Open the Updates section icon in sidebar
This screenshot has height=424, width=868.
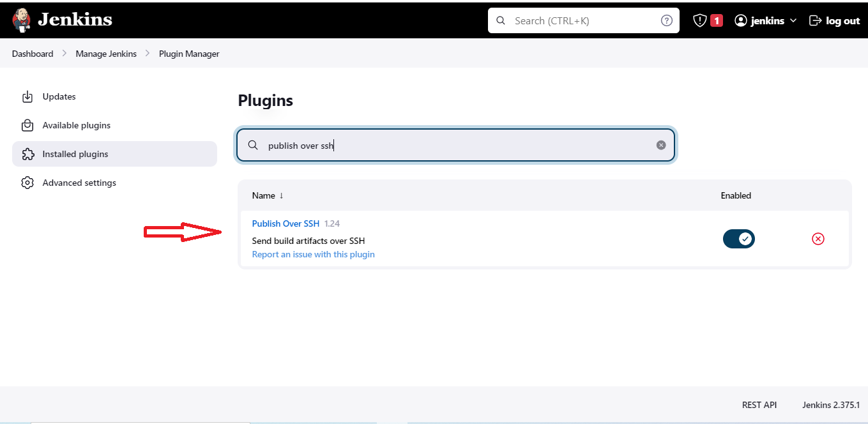(27, 96)
